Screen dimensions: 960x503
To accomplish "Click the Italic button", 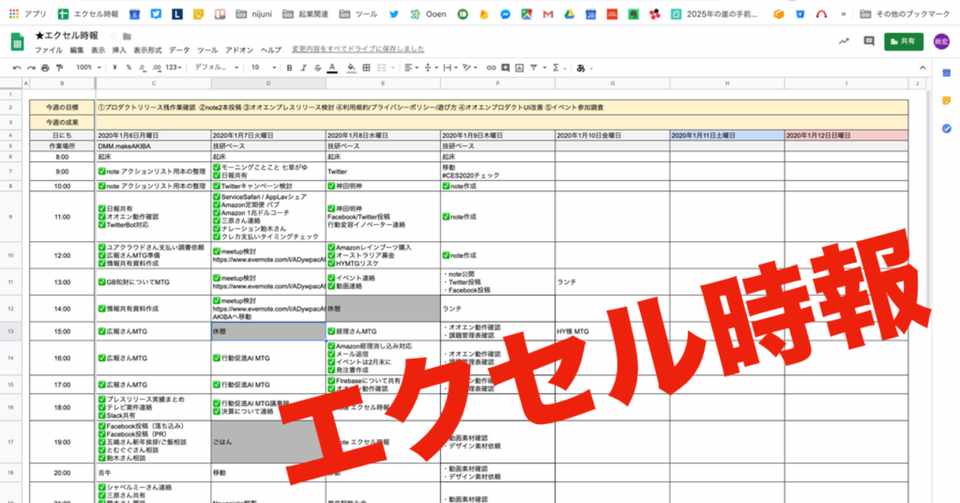I will [x=303, y=68].
